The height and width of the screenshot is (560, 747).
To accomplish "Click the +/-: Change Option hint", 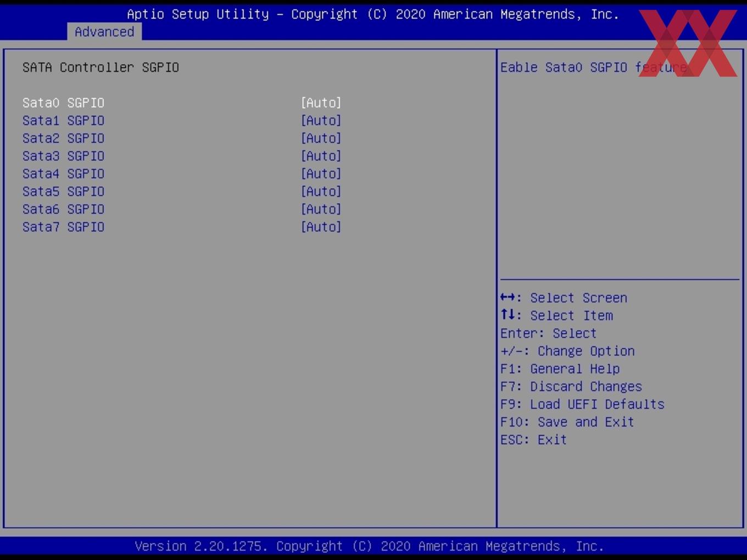I will (567, 351).
